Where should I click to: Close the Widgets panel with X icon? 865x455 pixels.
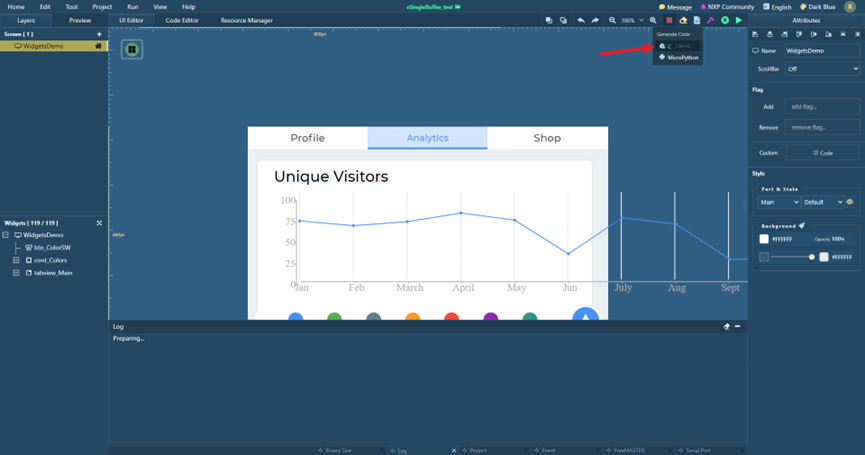pos(99,223)
